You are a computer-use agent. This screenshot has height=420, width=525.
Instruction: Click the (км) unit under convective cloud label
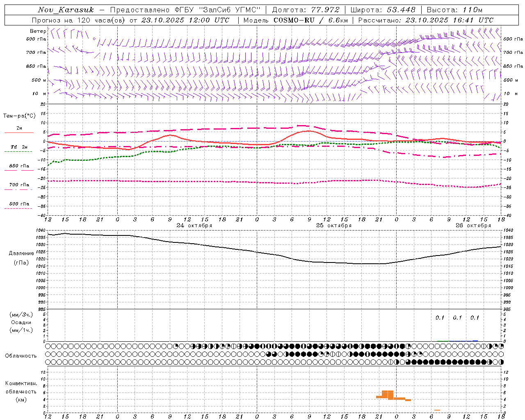pyautogui.click(x=21, y=399)
